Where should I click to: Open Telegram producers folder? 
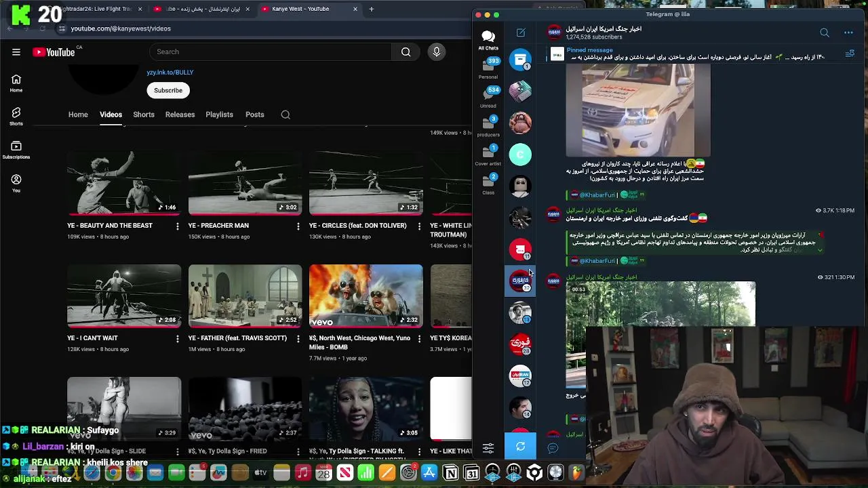click(488, 126)
